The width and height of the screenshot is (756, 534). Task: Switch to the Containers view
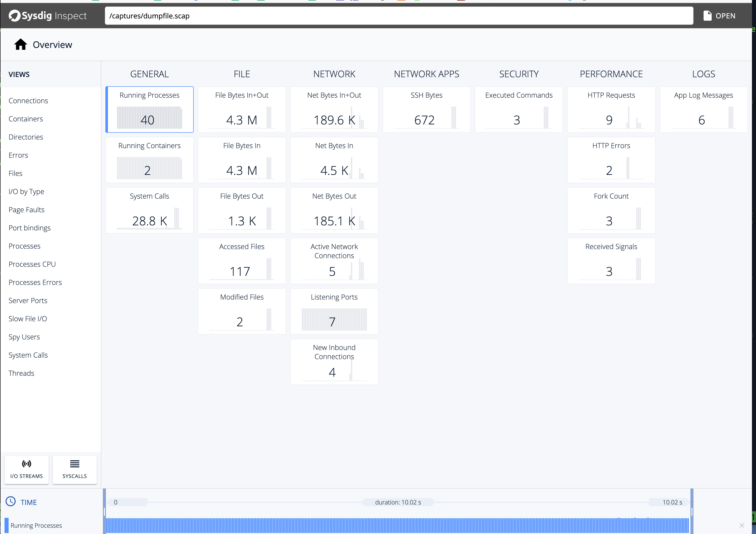pyautogui.click(x=26, y=119)
